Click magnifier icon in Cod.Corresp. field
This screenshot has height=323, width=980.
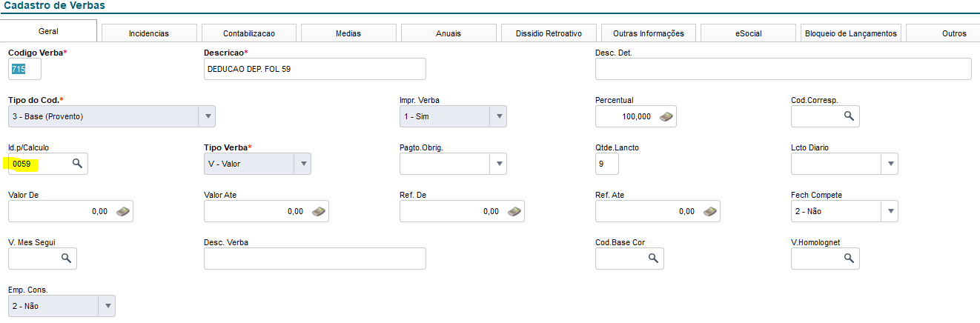849,116
